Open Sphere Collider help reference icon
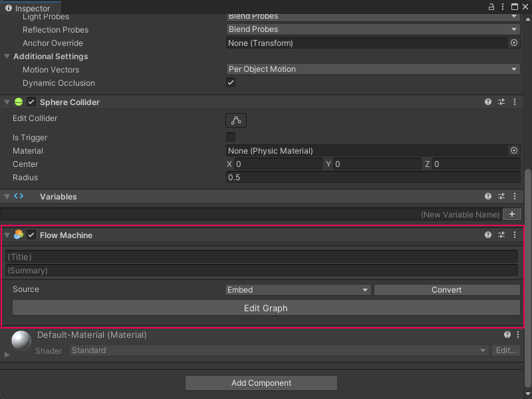Image resolution: width=532 pixels, height=399 pixels. coord(488,102)
